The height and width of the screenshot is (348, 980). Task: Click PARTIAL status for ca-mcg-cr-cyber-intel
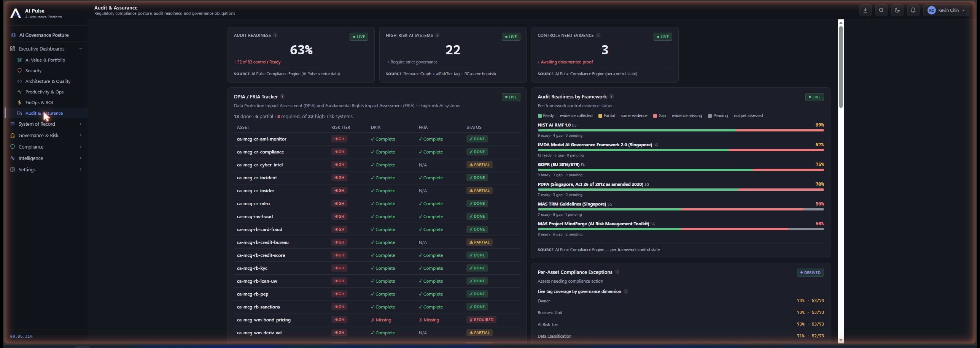click(x=479, y=165)
